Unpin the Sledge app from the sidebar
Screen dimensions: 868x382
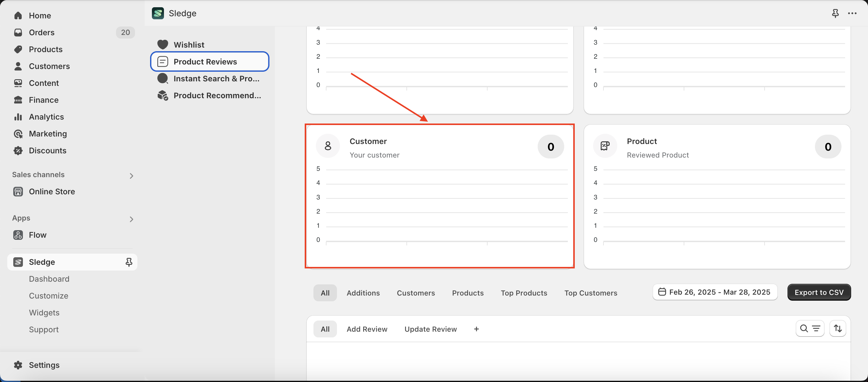coord(129,262)
